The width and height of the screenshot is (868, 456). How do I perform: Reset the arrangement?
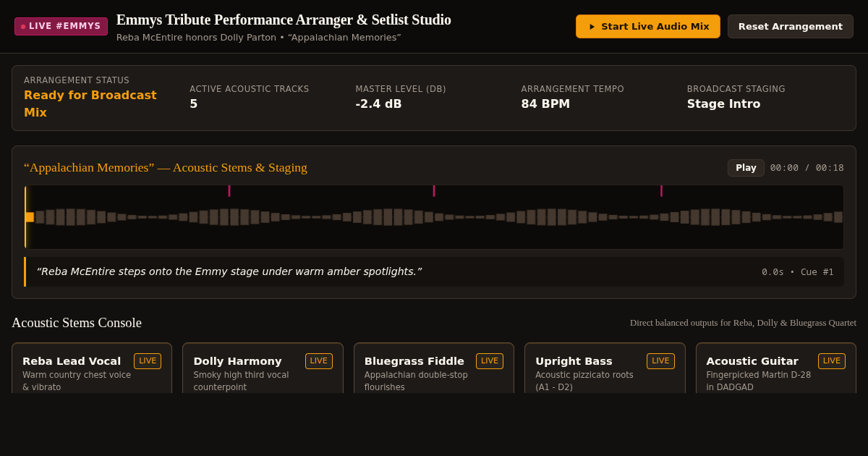[791, 26]
